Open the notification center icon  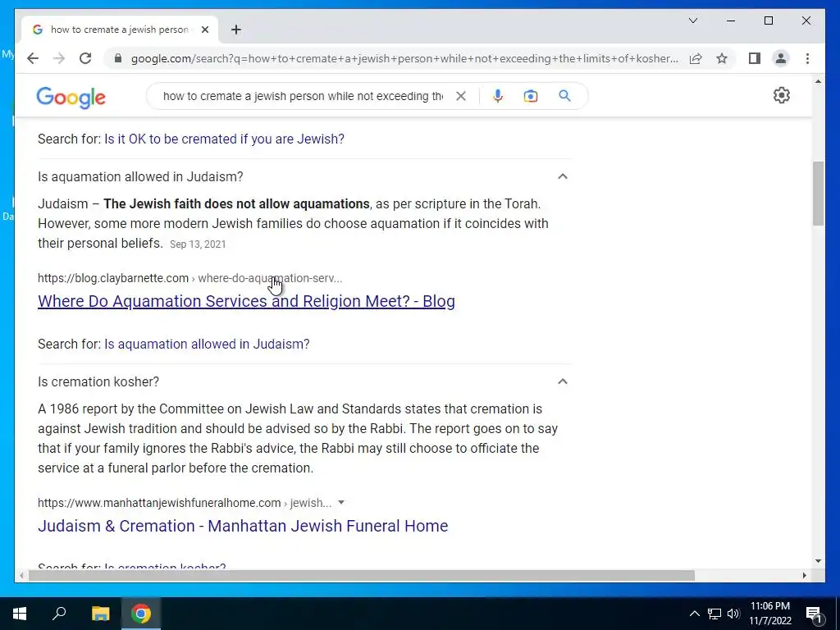tap(814, 614)
